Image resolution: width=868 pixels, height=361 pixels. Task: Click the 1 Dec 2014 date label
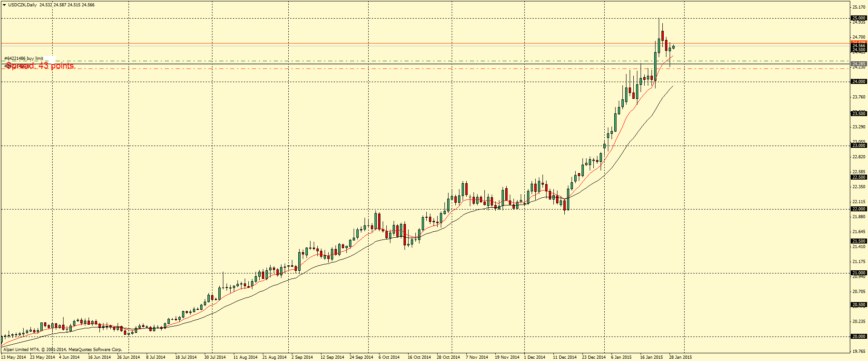[535, 357]
